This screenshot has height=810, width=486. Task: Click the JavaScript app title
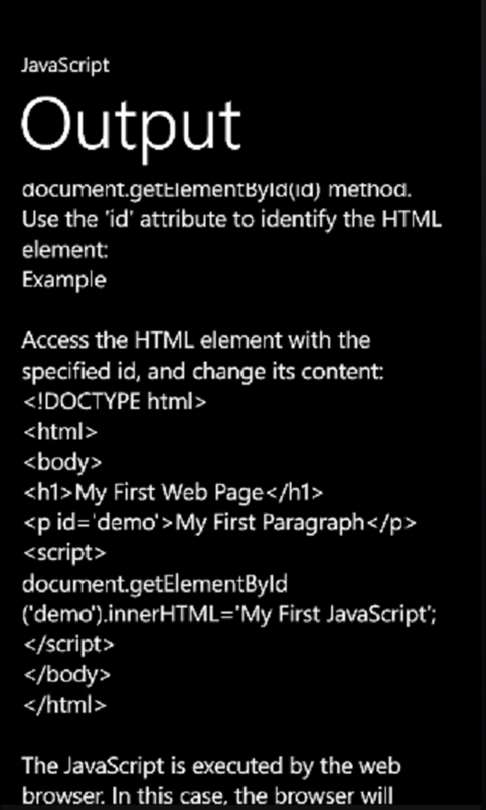[x=66, y=66]
